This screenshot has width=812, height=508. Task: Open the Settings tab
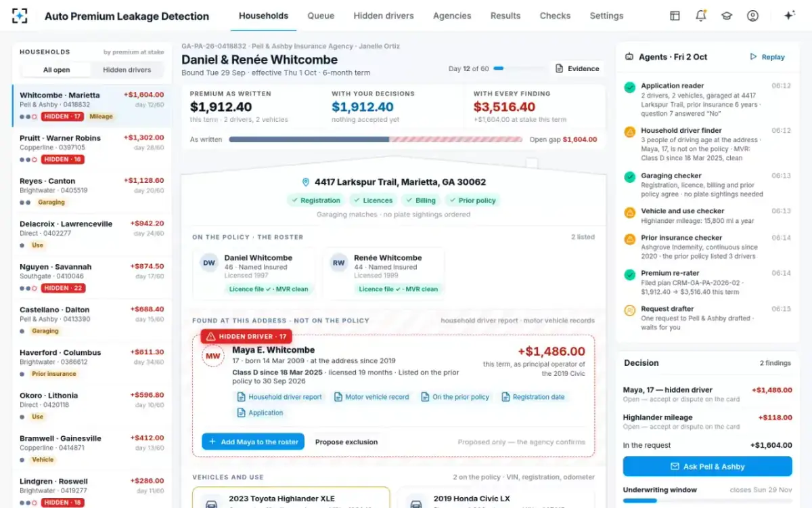click(x=606, y=16)
